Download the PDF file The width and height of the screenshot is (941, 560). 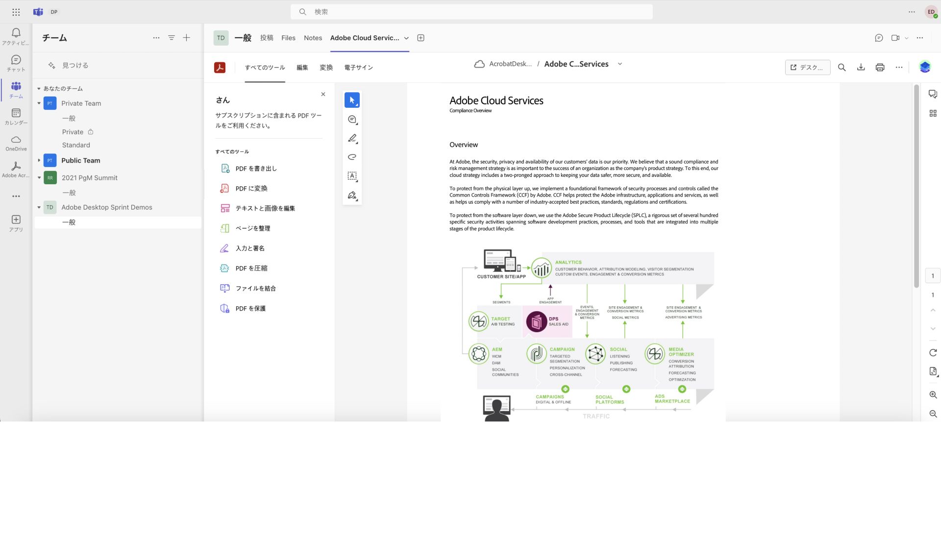[861, 68]
